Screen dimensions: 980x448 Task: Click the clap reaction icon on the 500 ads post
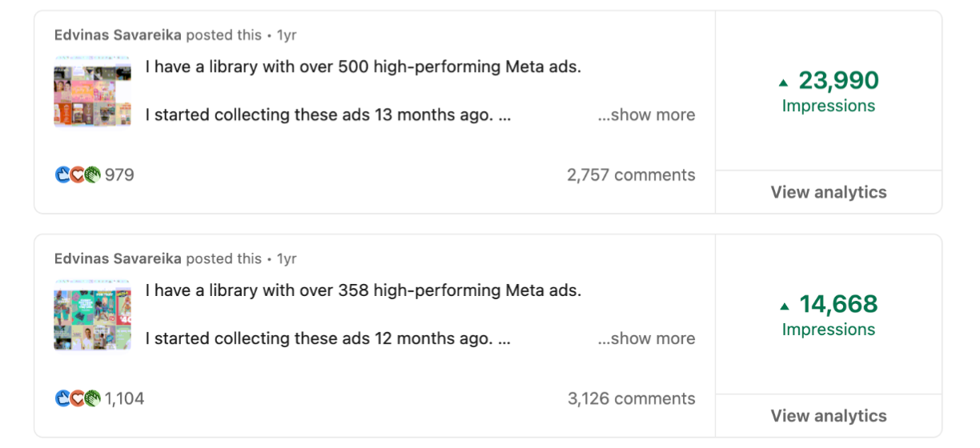pos(92,174)
